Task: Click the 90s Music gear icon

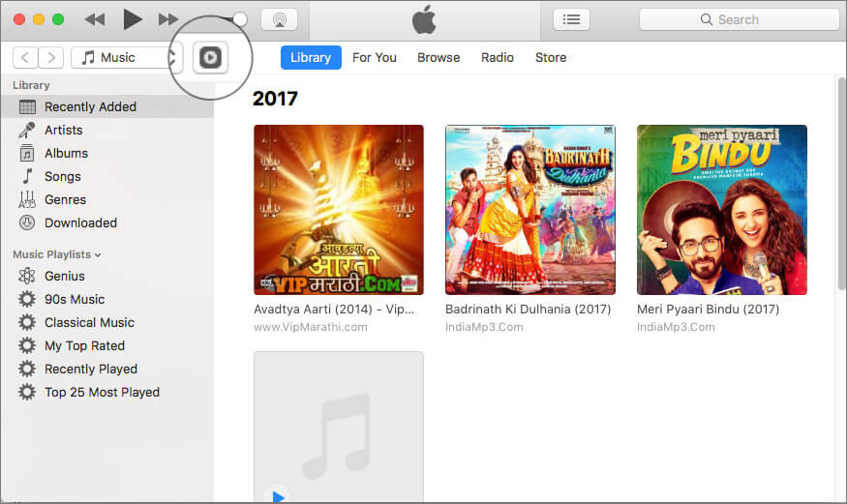Action: click(x=27, y=300)
